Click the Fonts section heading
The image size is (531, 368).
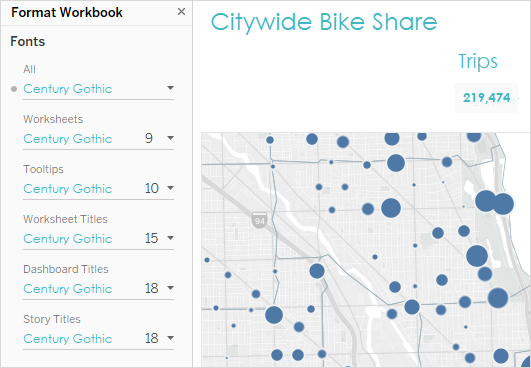tap(28, 42)
